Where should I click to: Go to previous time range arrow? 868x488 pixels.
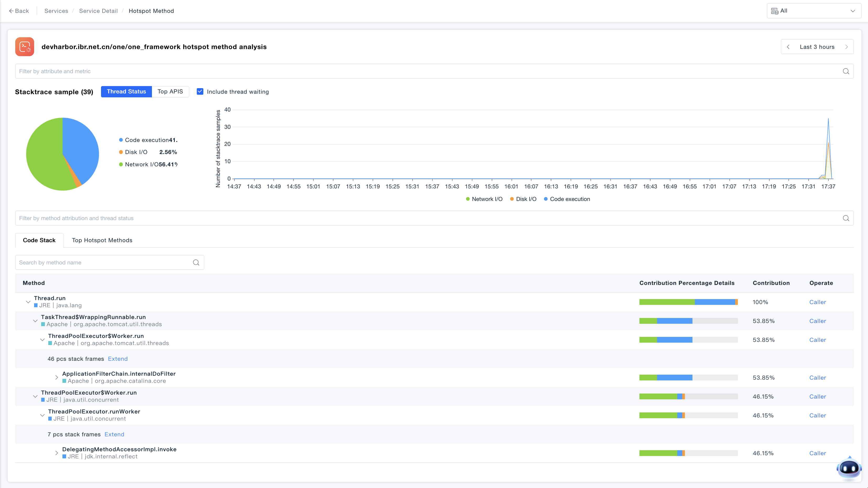[x=788, y=47]
